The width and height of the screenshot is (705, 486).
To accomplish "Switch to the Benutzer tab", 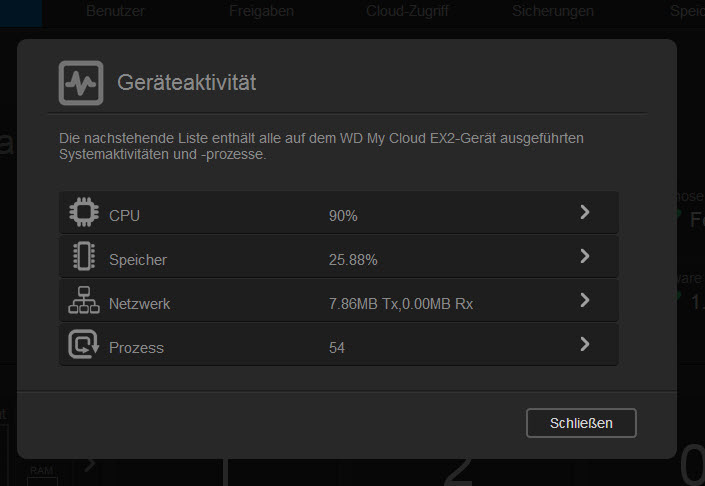I will coord(116,11).
